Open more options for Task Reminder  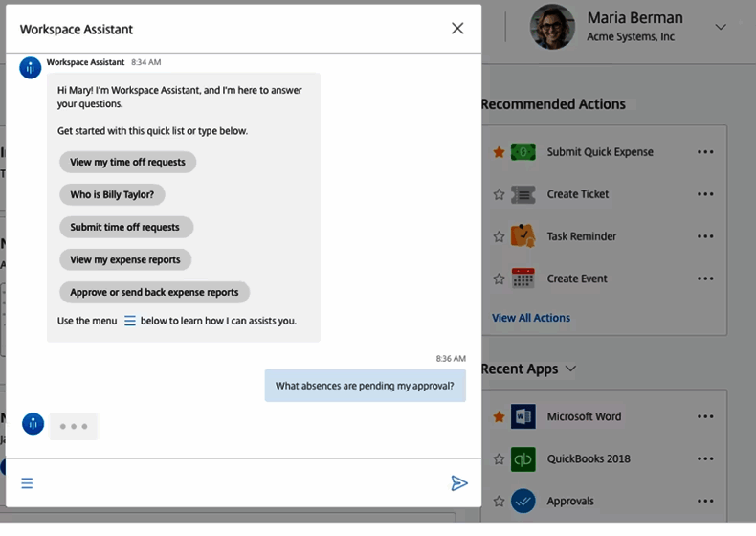point(705,236)
